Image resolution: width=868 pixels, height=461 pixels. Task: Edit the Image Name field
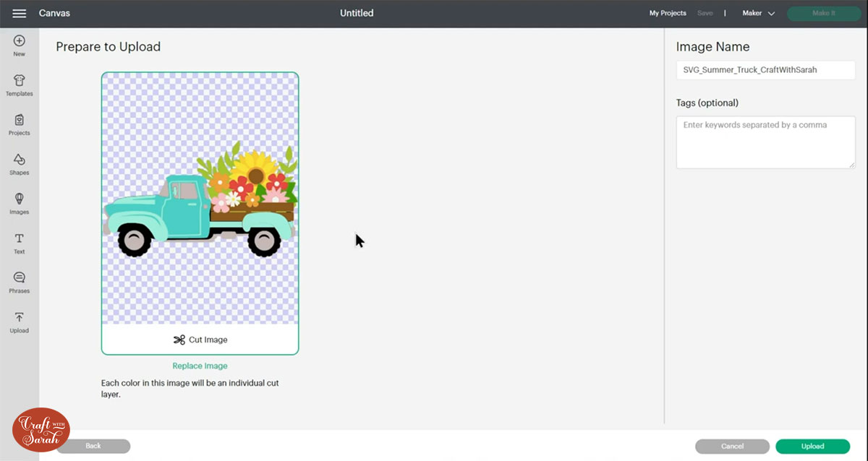[x=765, y=69]
